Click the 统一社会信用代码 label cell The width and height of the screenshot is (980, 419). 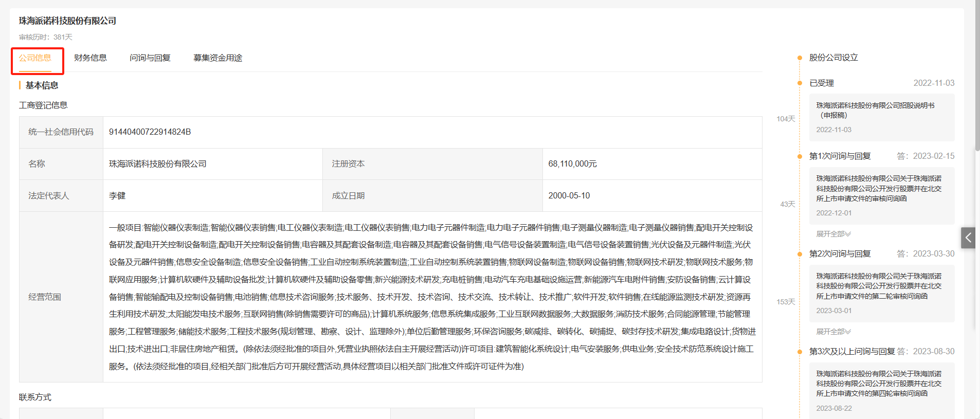pos(61,132)
